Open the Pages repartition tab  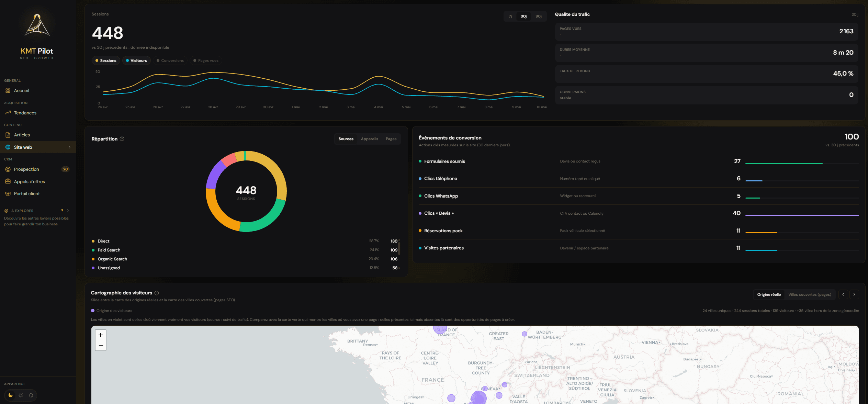391,139
